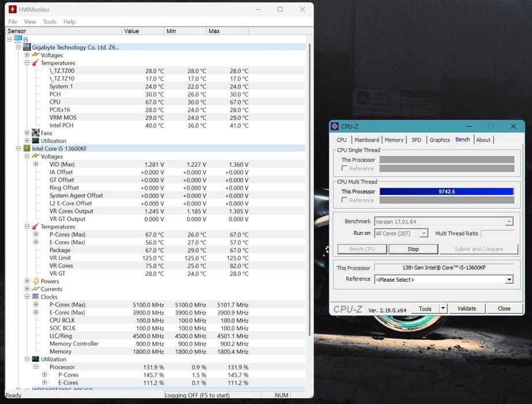Click the Tools button in CPU-Z
The image size is (532, 404).
(425, 309)
